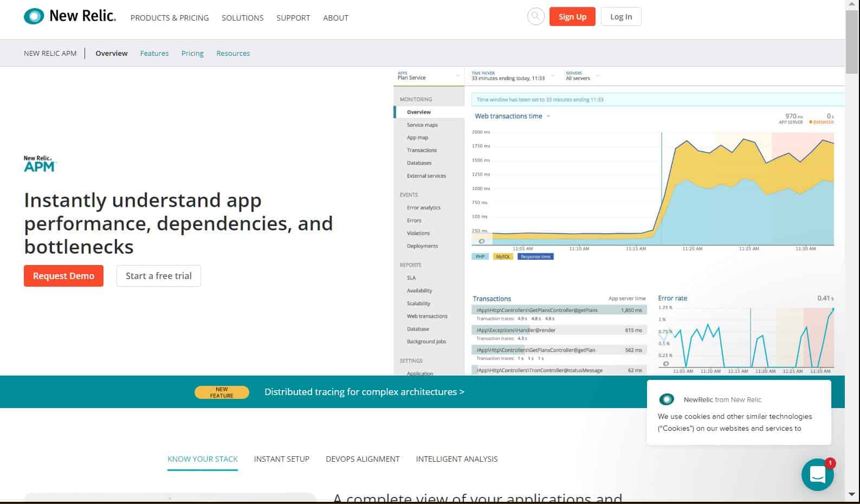This screenshot has width=860, height=504.
Task: Click TronController@statusMessage transaction row
Action: click(559, 370)
